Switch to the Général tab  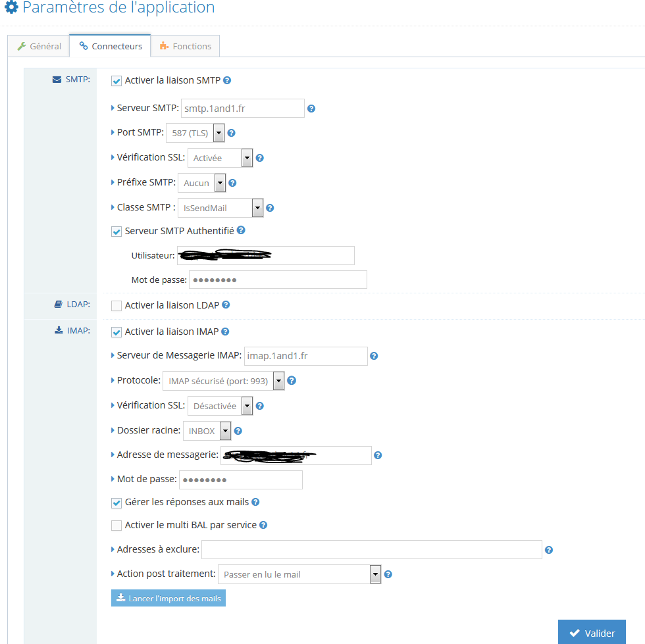39,46
